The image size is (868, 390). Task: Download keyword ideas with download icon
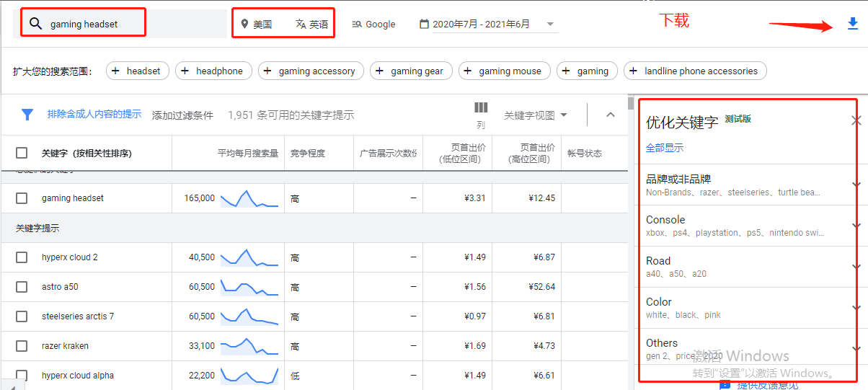point(853,25)
